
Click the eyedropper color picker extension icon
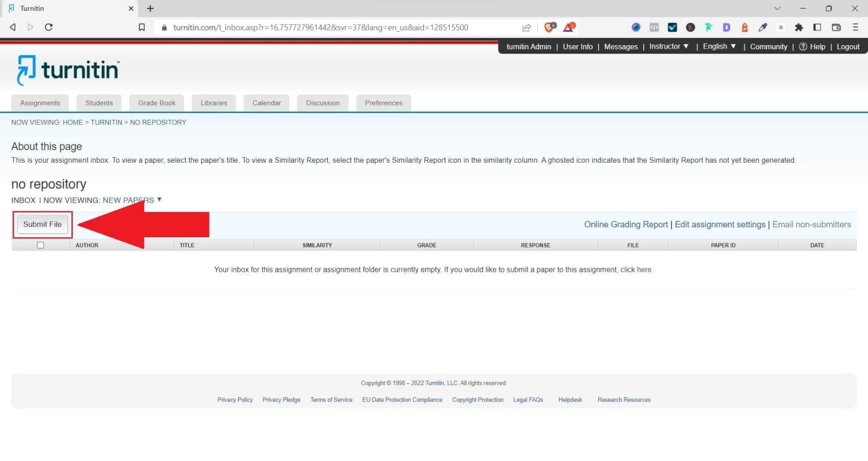click(762, 27)
